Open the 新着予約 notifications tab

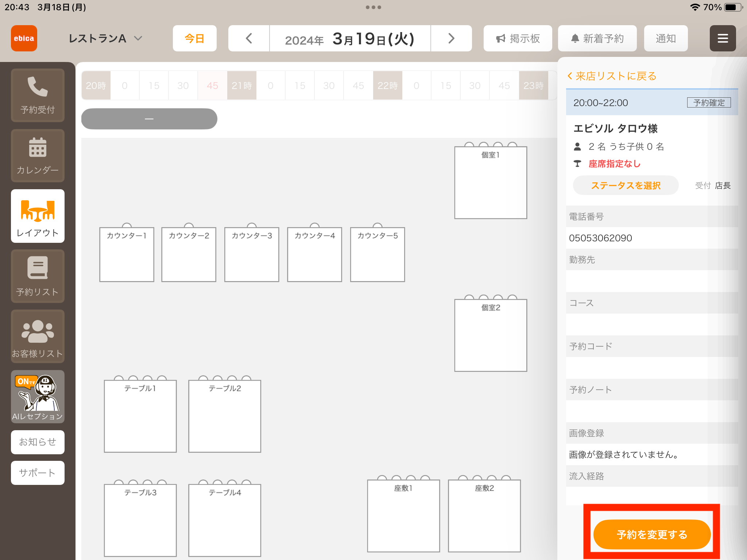click(597, 38)
